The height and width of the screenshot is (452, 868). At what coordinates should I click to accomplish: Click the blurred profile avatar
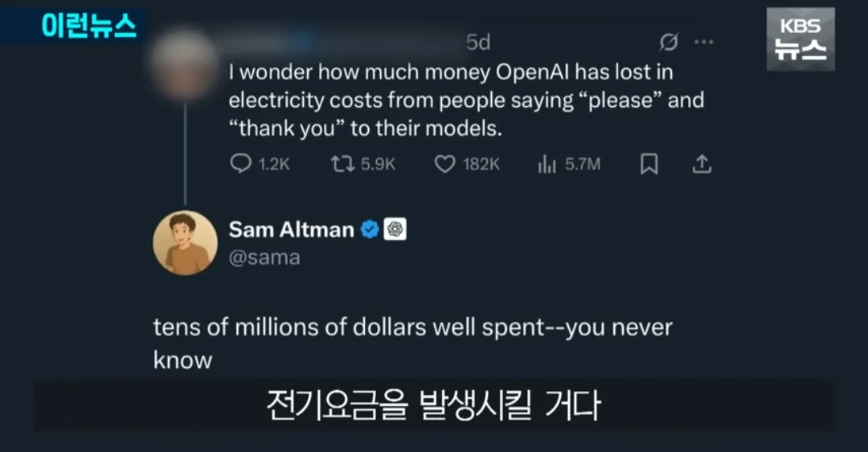point(184,65)
